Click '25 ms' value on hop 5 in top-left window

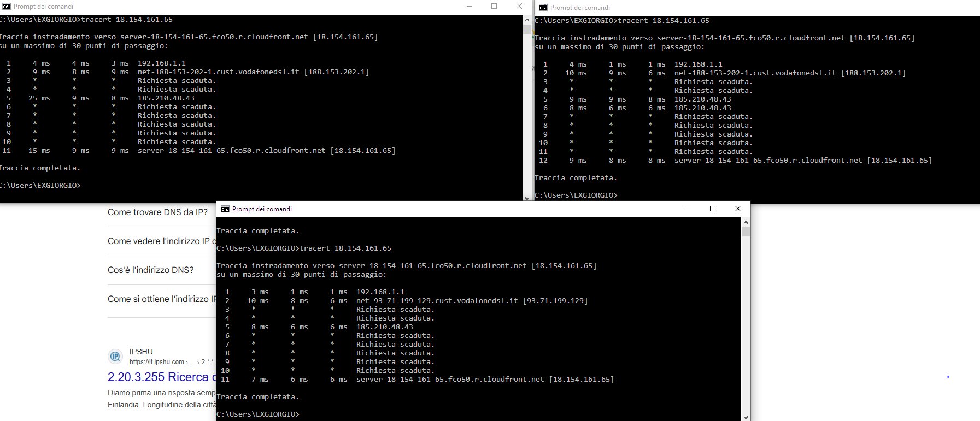39,98
